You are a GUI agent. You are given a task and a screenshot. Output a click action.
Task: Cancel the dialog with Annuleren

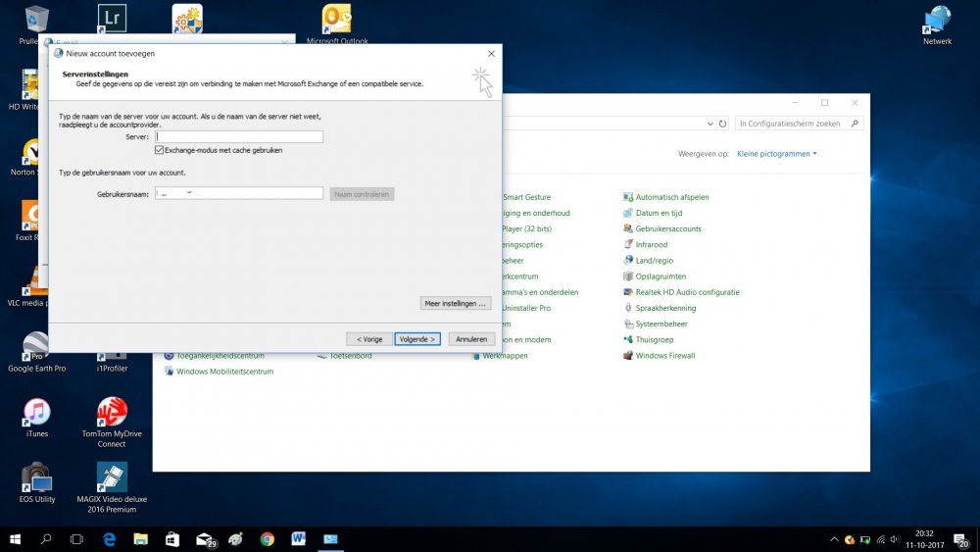point(471,339)
